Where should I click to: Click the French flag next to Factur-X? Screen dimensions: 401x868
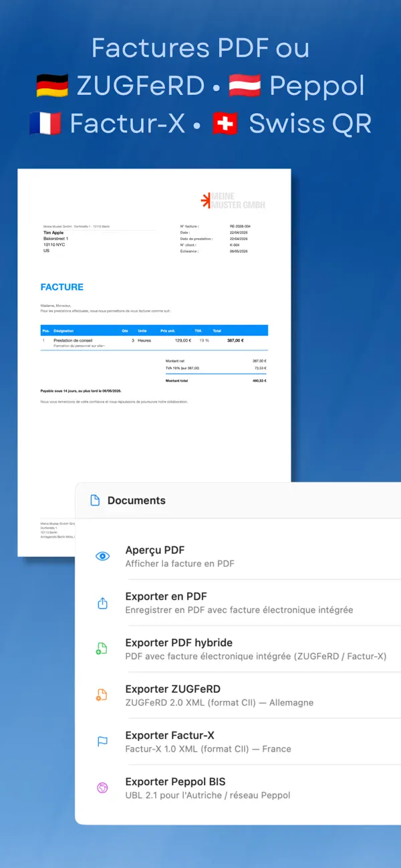tap(45, 124)
